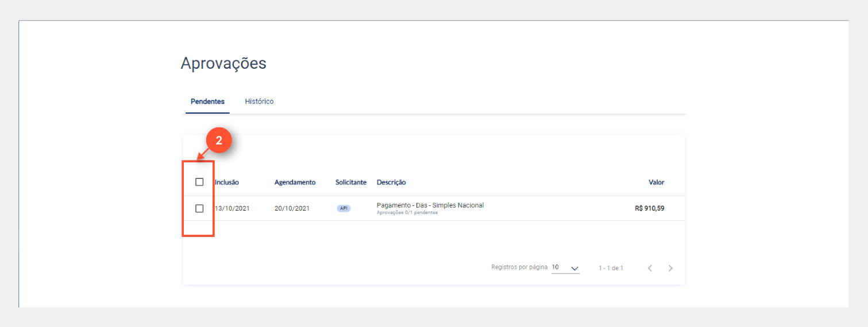868x327 pixels.
Task: Click the Aprovações 0/1 pendentes subtext
Action: click(x=407, y=213)
